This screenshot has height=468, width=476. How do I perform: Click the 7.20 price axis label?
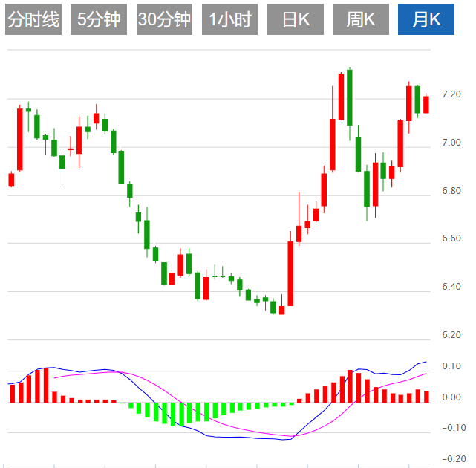tap(451, 95)
